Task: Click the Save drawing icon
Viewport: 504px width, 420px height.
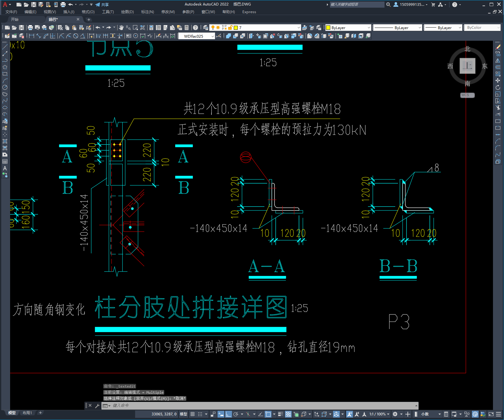Action: pyautogui.click(x=21, y=28)
